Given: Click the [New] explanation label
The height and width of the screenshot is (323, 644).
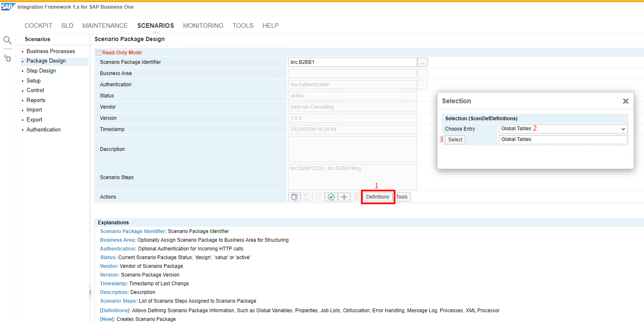Looking at the screenshot, I should pyautogui.click(x=108, y=319).
